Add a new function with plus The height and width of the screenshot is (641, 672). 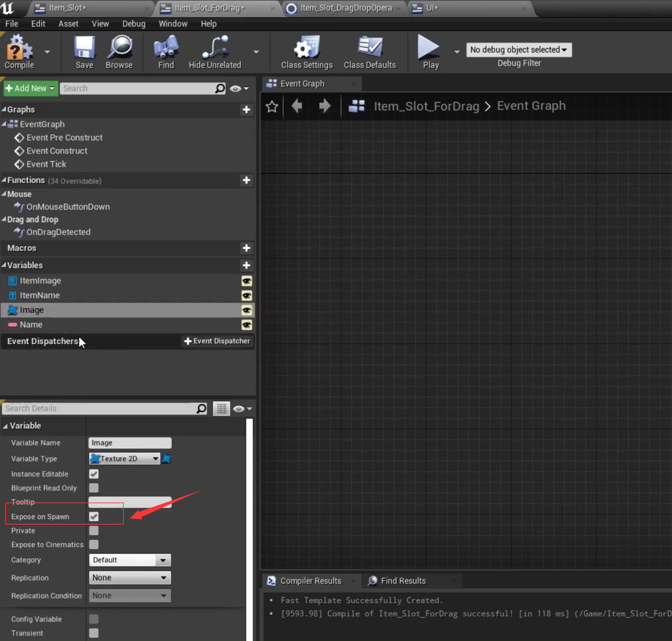point(246,180)
